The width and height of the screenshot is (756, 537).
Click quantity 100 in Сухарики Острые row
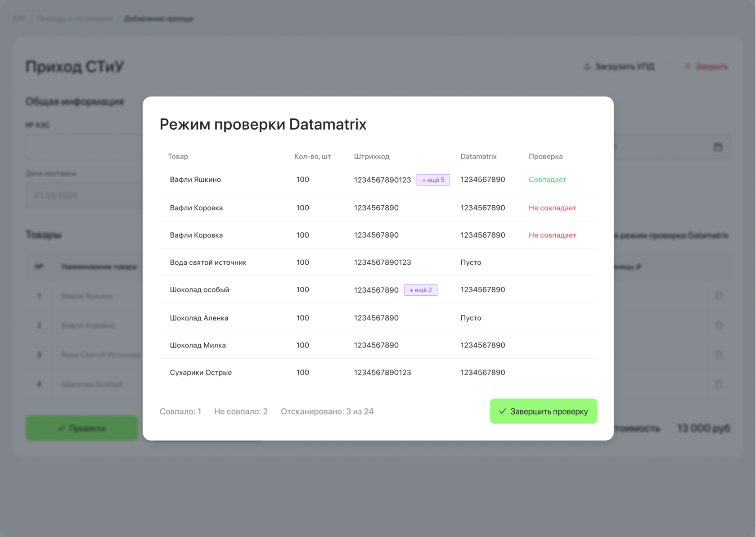[x=302, y=373]
